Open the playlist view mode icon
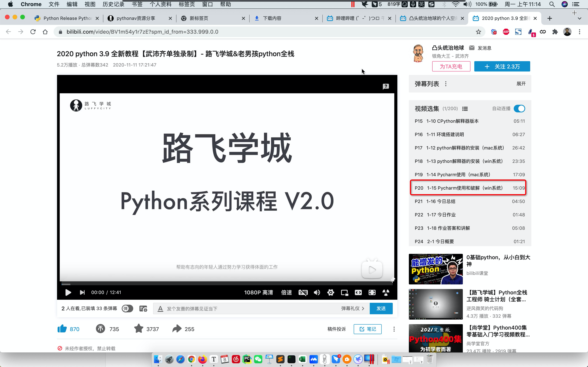Screen dimensions: 588x367 pyautogui.click(x=465, y=109)
